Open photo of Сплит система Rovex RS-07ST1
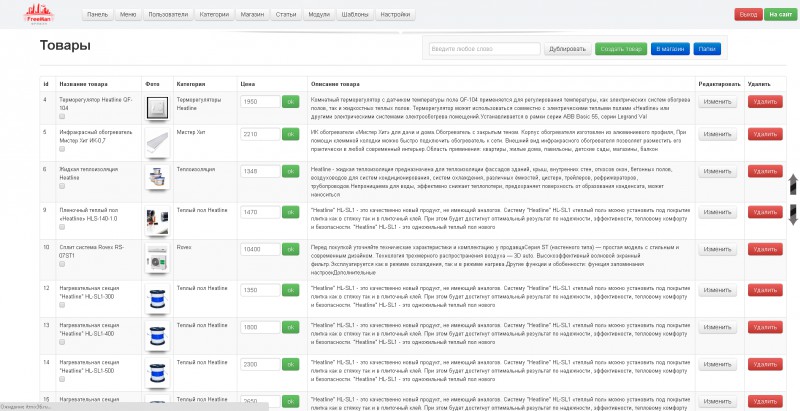Image resolution: width=800 pixels, height=411 pixels. [x=157, y=259]
